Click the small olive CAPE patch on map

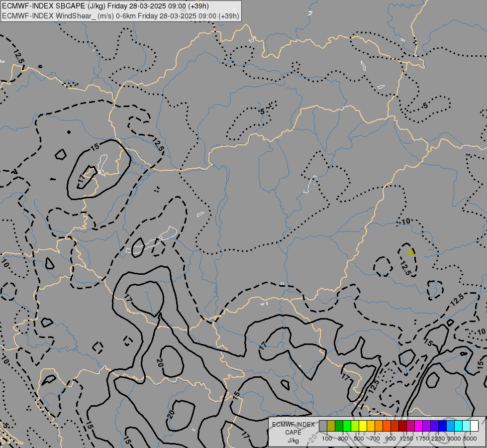[411, 252]
